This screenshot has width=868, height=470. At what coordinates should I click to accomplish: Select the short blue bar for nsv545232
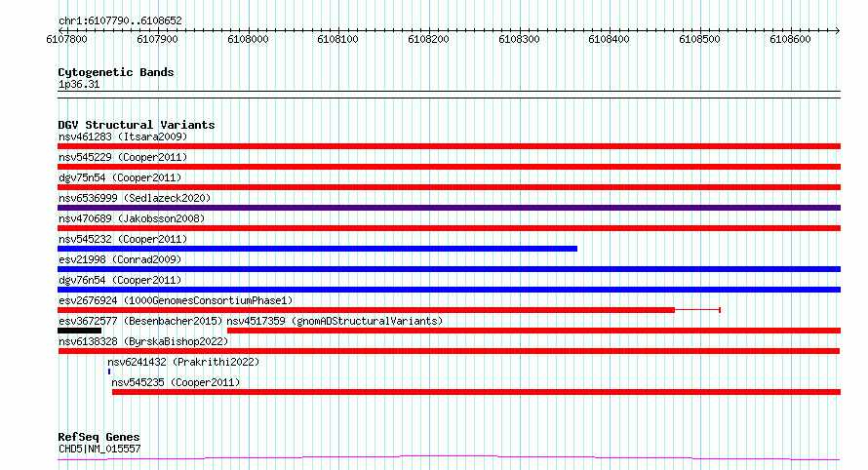pos(317,249)
